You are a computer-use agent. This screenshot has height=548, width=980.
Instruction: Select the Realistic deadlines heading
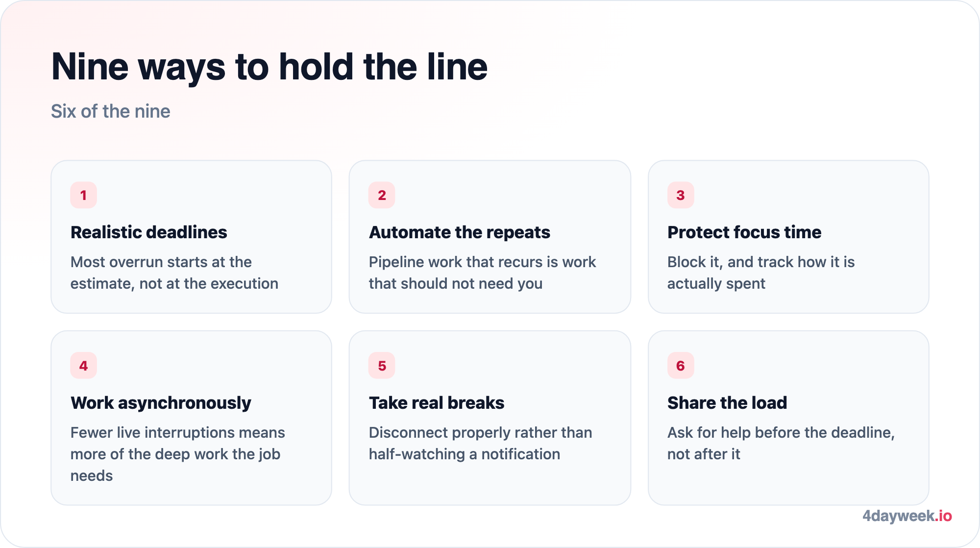149,232
